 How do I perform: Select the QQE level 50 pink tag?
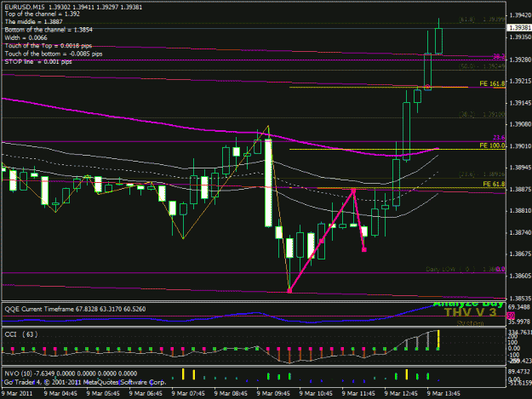tap(510, 316)
